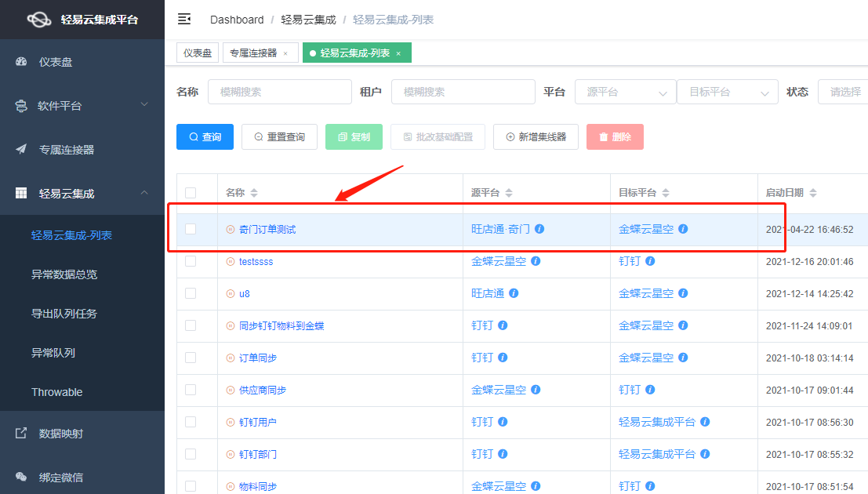868x494 pixels.
Task: Open the 源平台 dropdown
Action: click(626, 92)
